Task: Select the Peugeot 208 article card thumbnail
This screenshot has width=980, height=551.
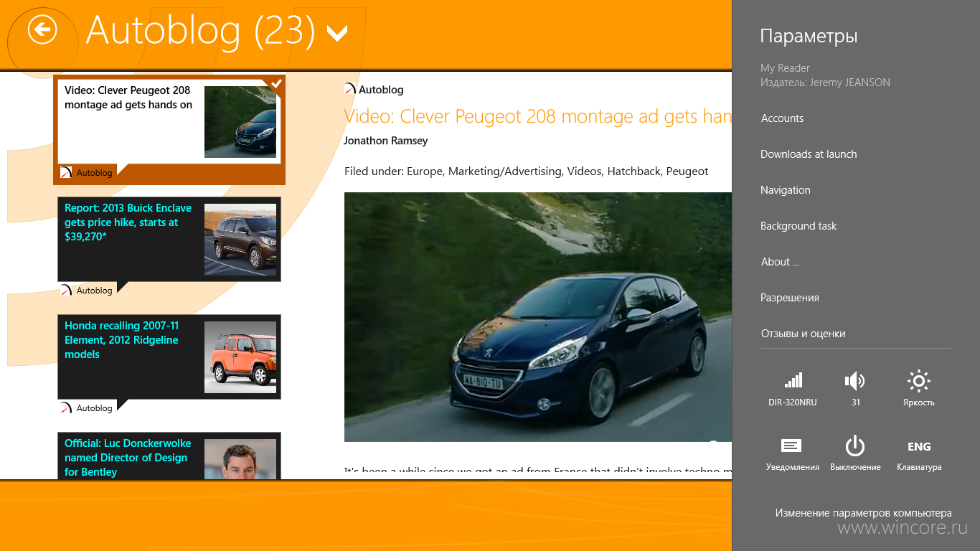Action: 240,122
